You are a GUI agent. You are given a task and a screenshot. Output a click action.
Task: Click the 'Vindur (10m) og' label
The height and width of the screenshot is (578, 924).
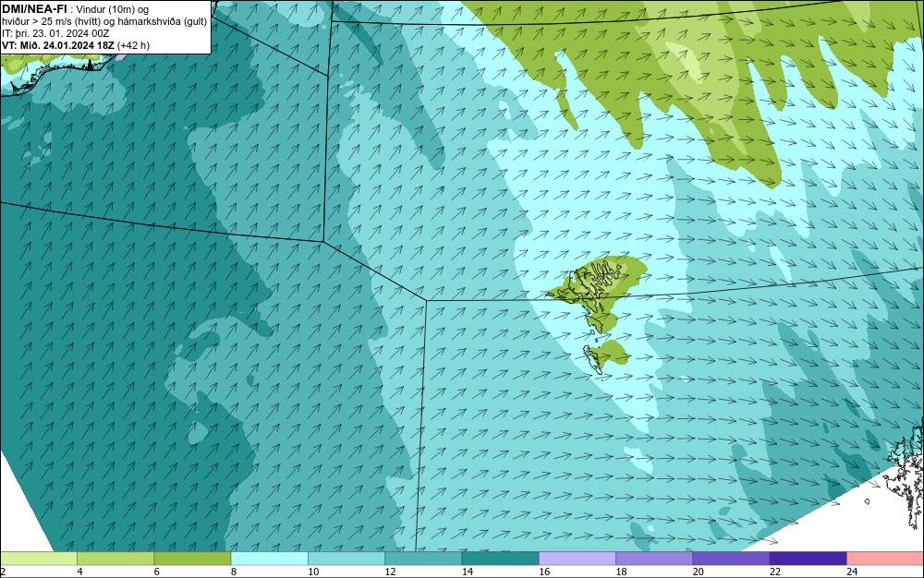tap(113, 9)
